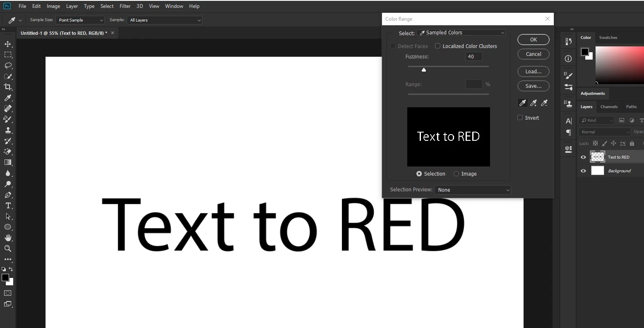644x328 pixels.
Task: Toggle lock all for layer
Action: [632, 143]
